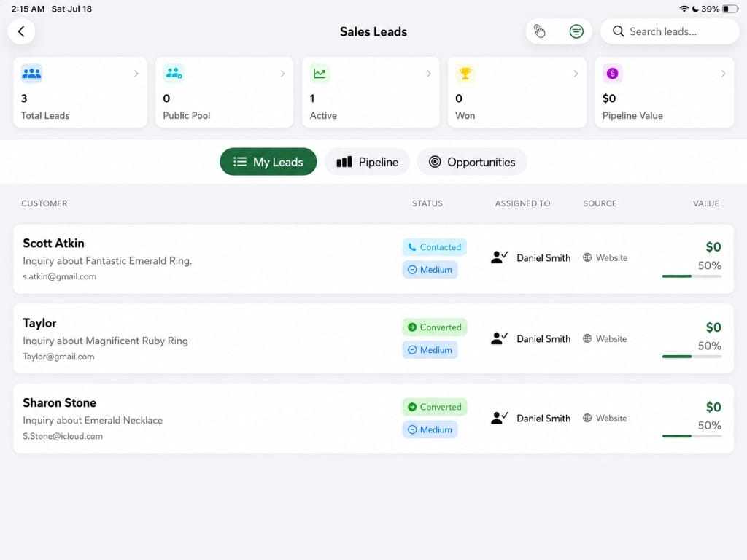Click email s.atkin@gmail.com
747x560 pixels.
[x=60, y=276]
